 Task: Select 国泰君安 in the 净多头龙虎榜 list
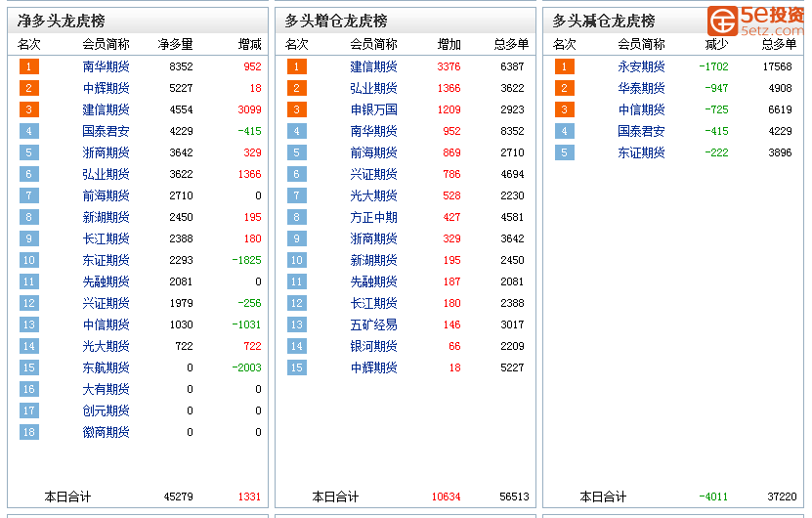point(107,131)
